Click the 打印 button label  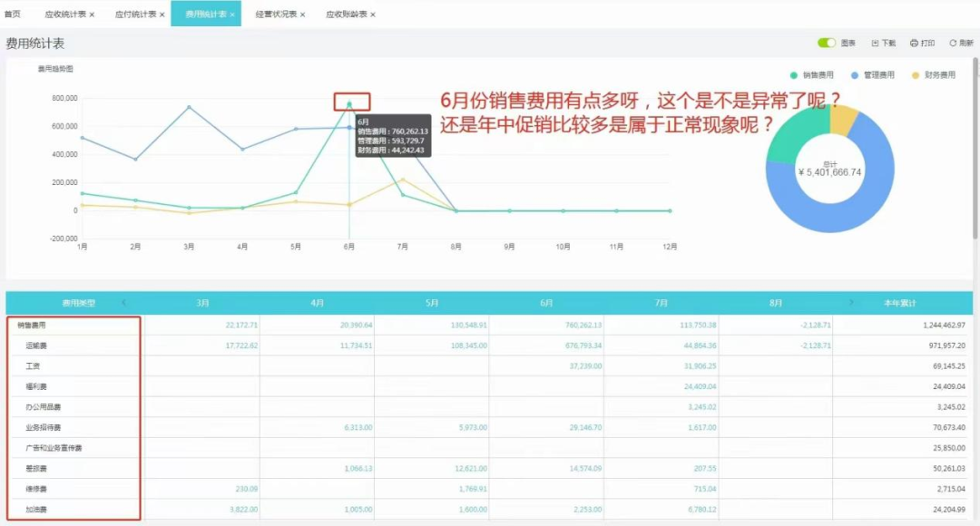pos(927,44)
